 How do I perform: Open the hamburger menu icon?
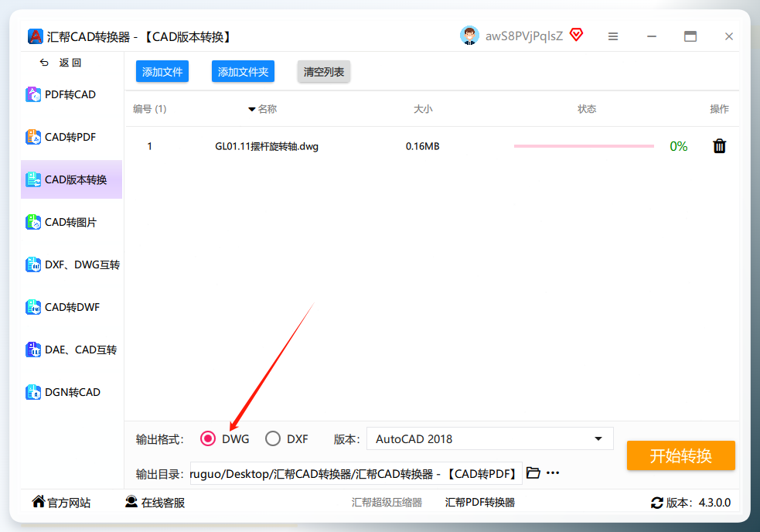tap(613, 36)
